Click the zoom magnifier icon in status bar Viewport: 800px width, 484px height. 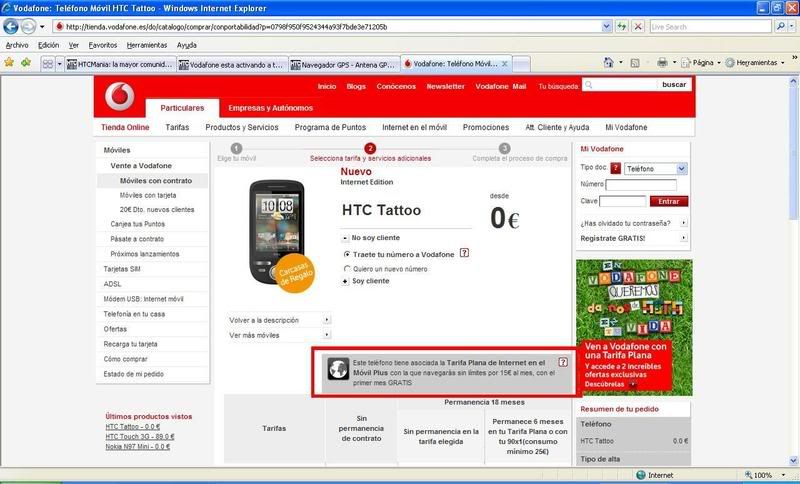click(x=748, y=475)
